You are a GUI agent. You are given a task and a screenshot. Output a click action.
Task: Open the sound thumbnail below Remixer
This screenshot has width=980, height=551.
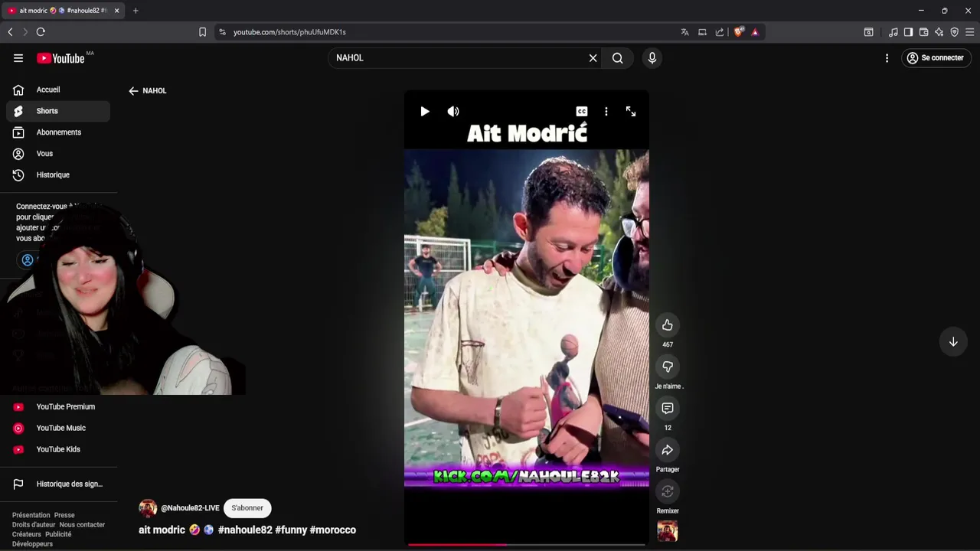[x=668, y=531]
